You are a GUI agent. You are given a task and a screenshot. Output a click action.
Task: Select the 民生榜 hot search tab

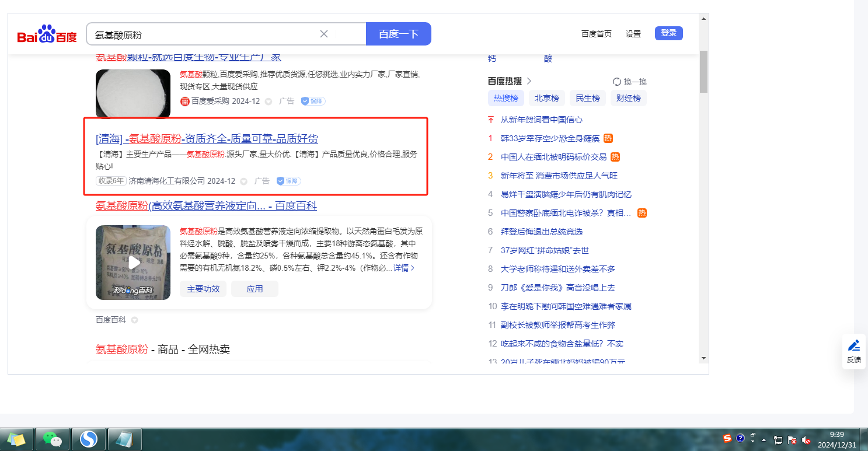coord(588,98)
